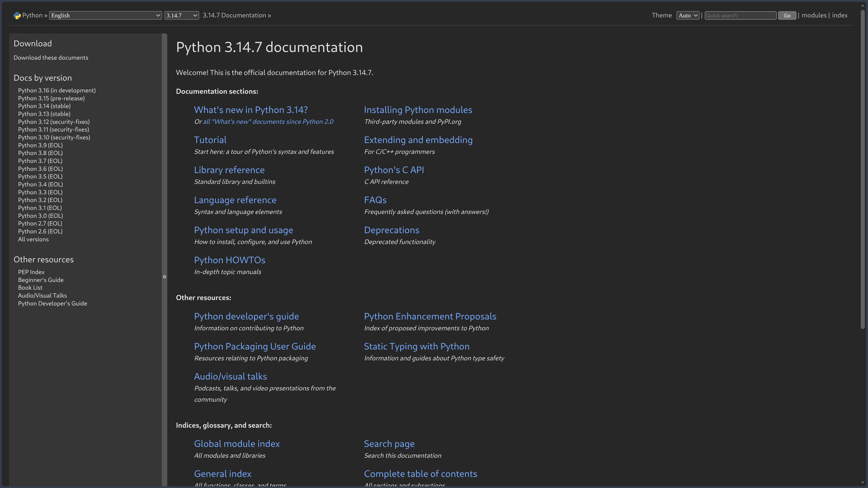868x488 pixels.
Task: Open the modules link in header
Action: [x=814, y=15]
